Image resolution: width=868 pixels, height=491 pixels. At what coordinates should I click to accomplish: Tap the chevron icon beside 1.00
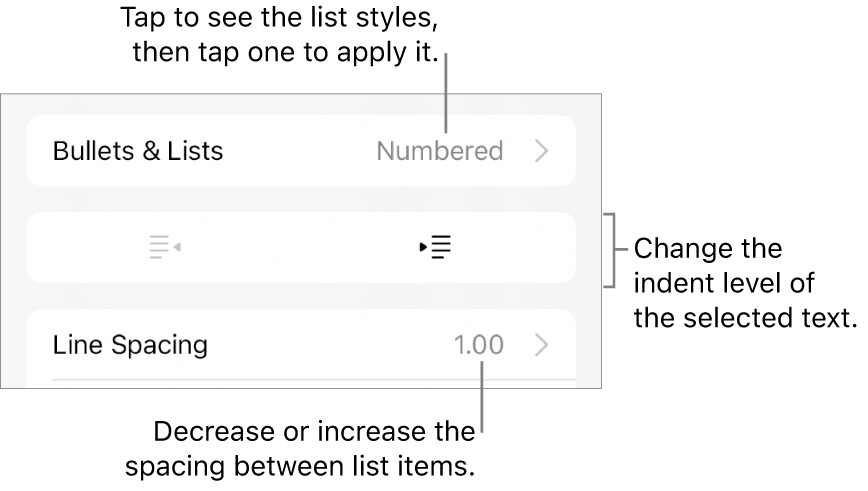[541, 345]
